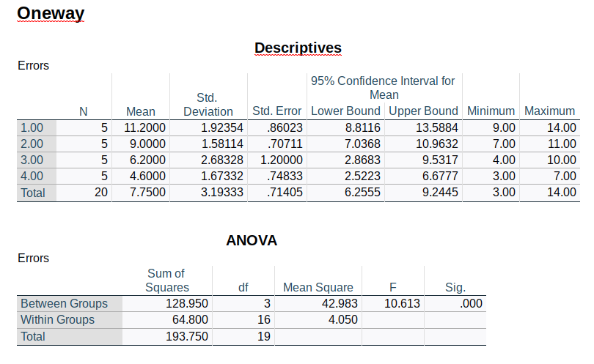Image resolution: width=594 pixels, height=364 pixels.
Task: Select the Minimum column header
Action: point(491,111)
